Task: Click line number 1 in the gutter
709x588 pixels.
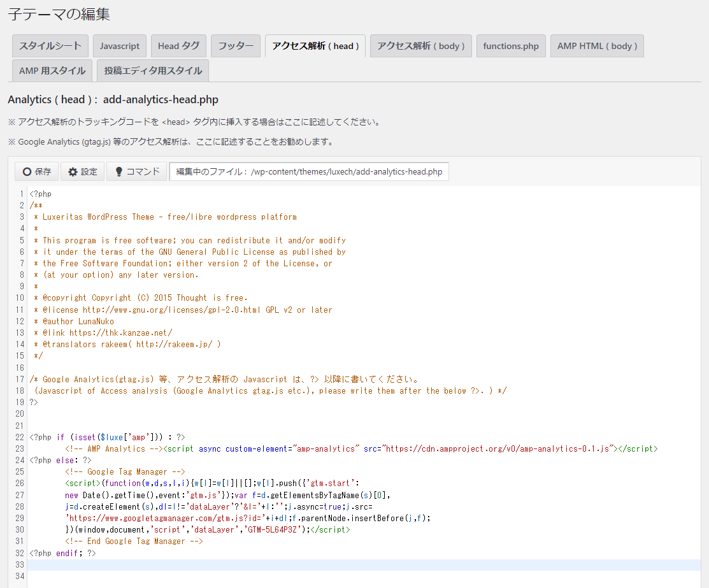Action: coord(21,194)
